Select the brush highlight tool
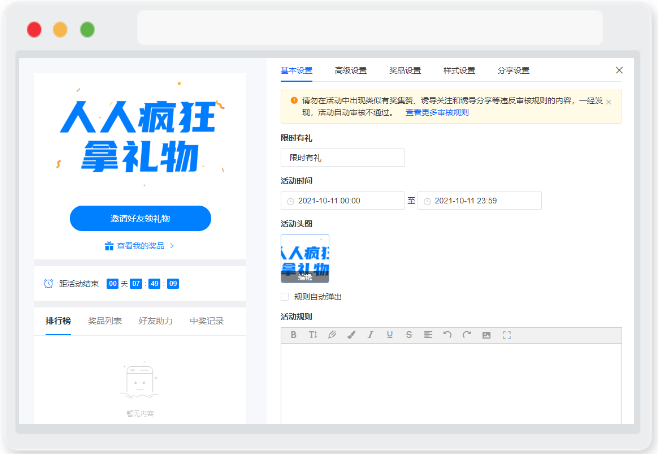The image size is (658, 454). (351, 335)
